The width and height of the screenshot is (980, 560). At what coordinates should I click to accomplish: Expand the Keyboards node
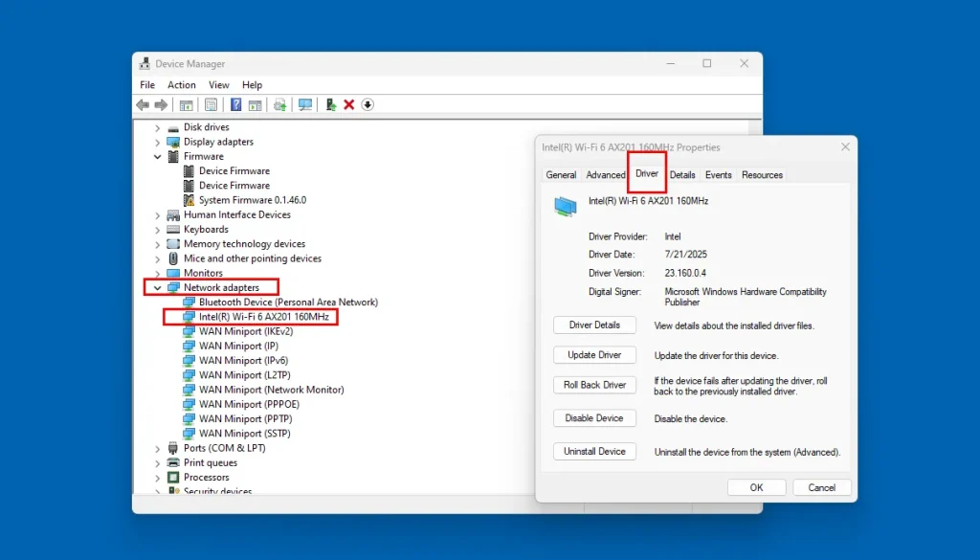click(158, 230)
